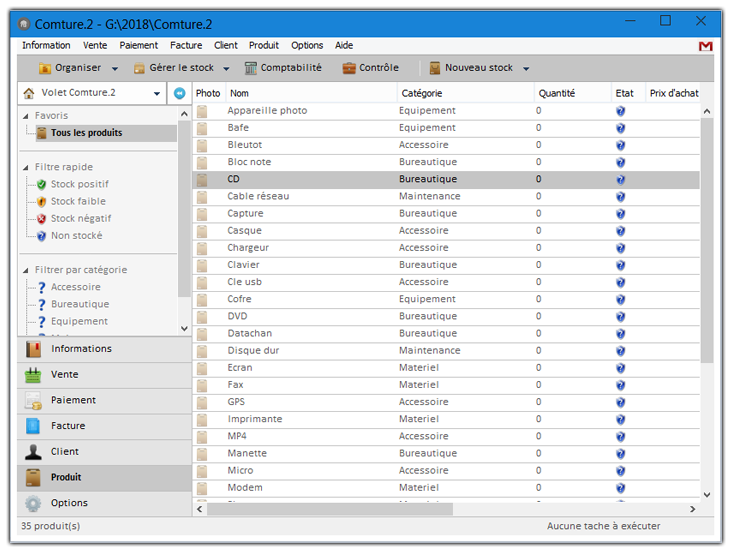732x553 pixels.
Task: Open the Vente navigation panel
Action: [x=64, y=374]
